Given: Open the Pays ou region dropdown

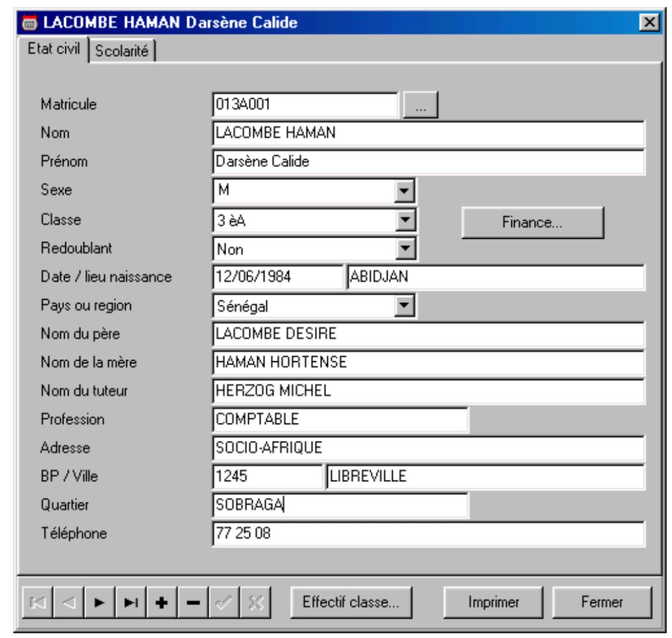Looking at the screenshot, I should (406, 305).
